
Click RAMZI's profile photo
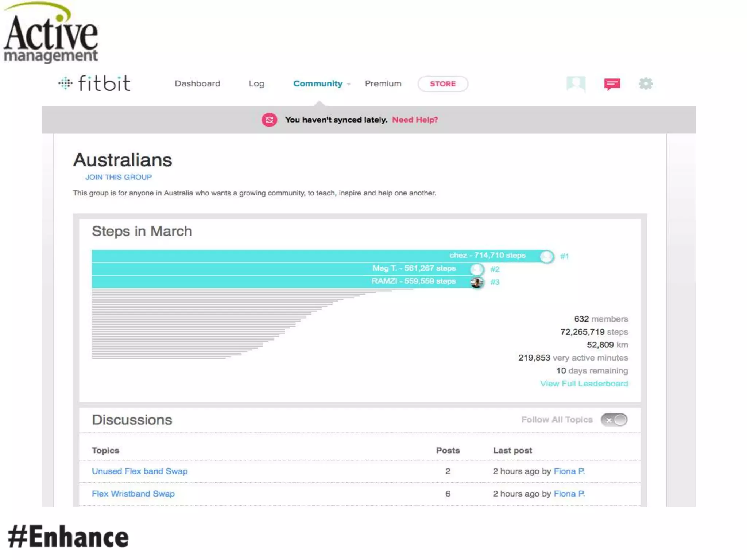[476, 283]
